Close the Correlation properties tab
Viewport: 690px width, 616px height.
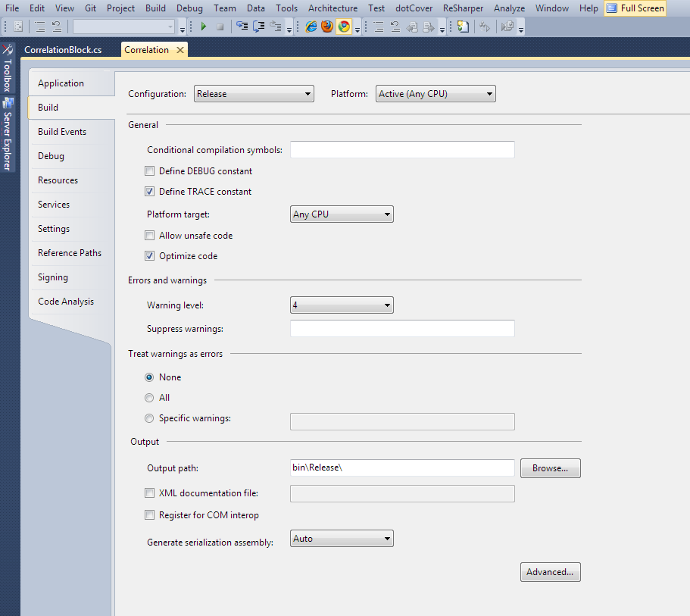(x=180, y=50)
